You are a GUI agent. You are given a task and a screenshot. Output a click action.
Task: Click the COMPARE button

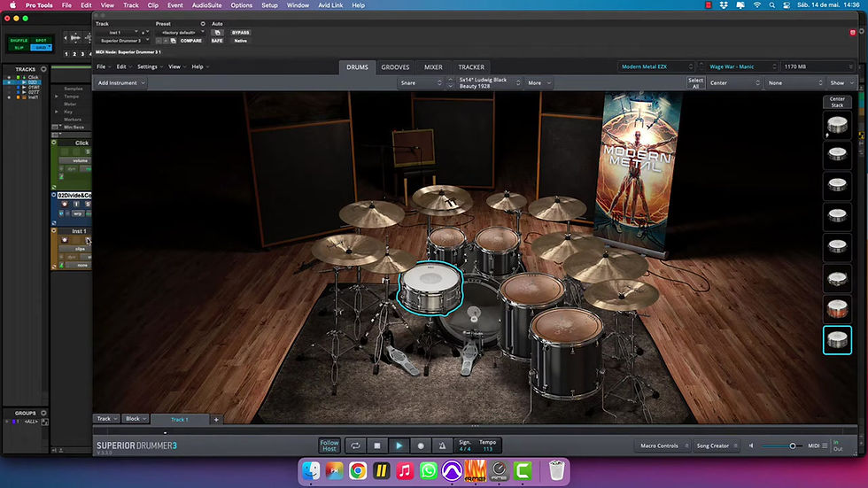pos(191,41)
